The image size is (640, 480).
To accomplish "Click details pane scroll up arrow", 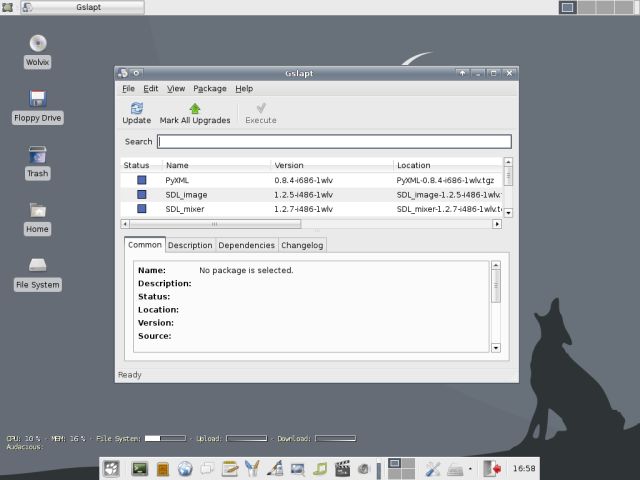I will (x=496, y=265).
